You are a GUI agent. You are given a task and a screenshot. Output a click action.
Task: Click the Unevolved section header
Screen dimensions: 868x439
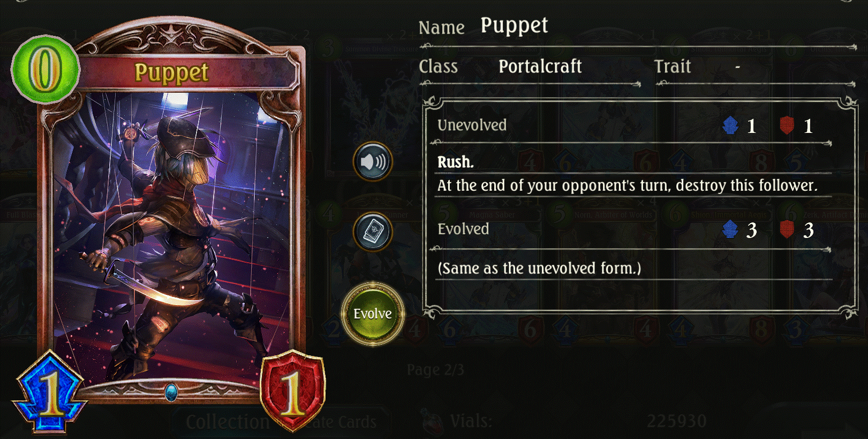point(472,125)
